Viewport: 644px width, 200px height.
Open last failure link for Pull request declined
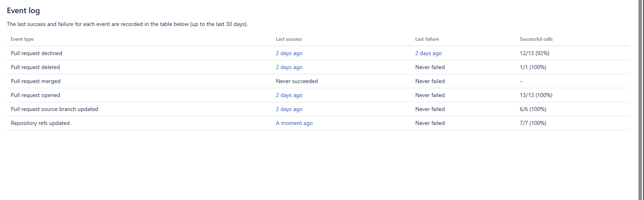click(x=428, y=53)
